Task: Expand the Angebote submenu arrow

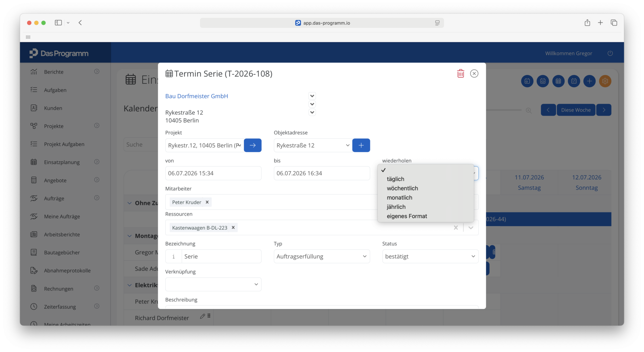Action: point(97,180)
